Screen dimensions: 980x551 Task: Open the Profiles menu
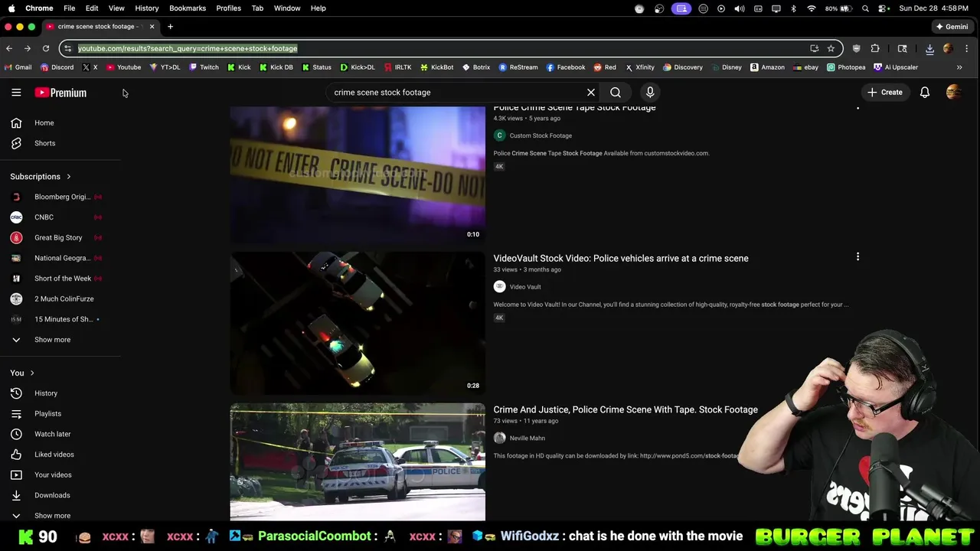point(228,8)
